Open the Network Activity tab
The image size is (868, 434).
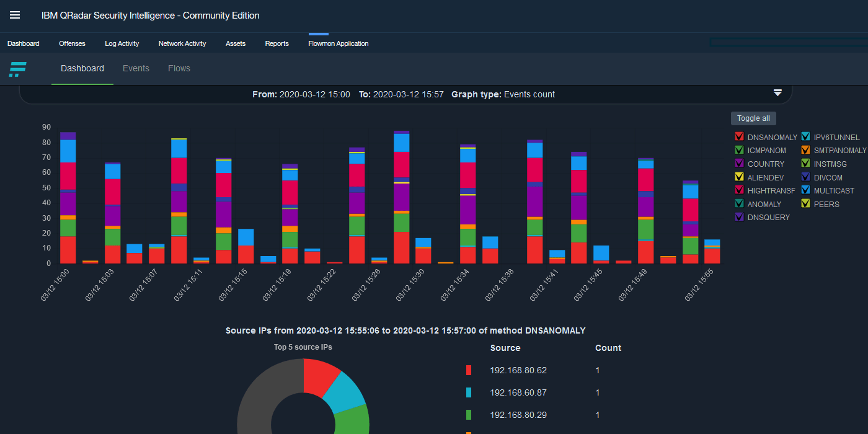182,43
